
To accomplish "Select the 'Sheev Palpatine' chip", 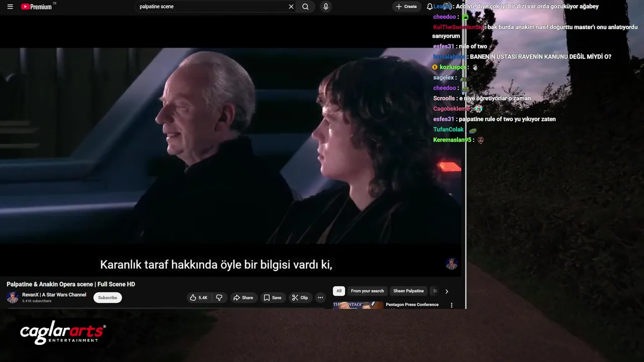I will [x=408, y=291].
